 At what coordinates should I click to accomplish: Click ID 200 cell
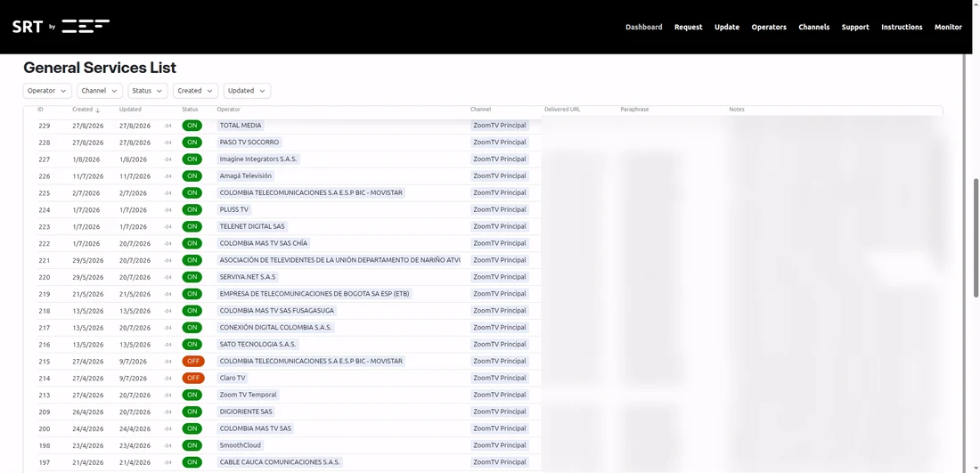(x=44, y=428)
